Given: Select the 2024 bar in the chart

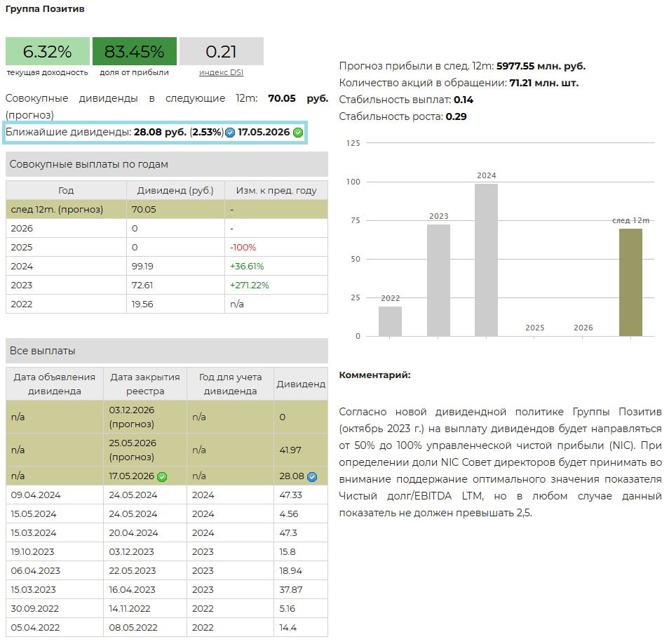Looking at the screenshot, I should [486, 260].
